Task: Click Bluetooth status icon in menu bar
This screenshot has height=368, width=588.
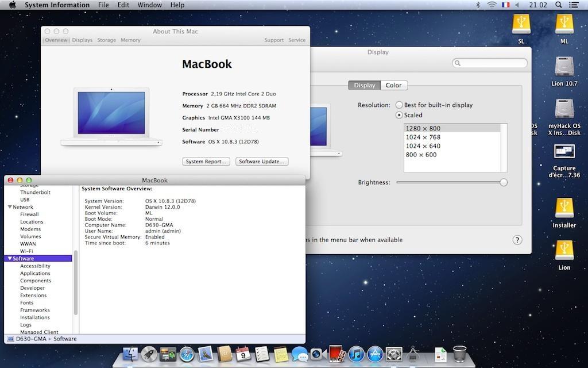Action: (478, 5)
